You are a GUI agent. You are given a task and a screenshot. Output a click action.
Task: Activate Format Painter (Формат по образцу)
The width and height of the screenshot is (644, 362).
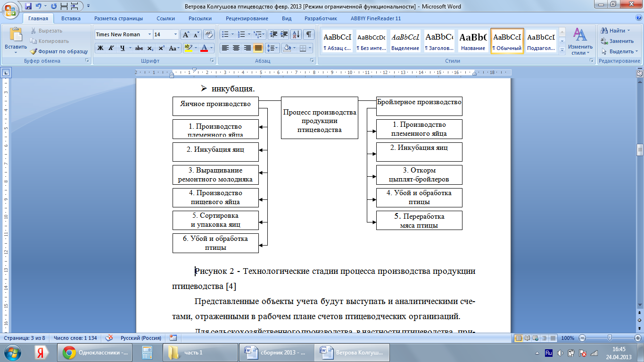(x=59, y=51)
